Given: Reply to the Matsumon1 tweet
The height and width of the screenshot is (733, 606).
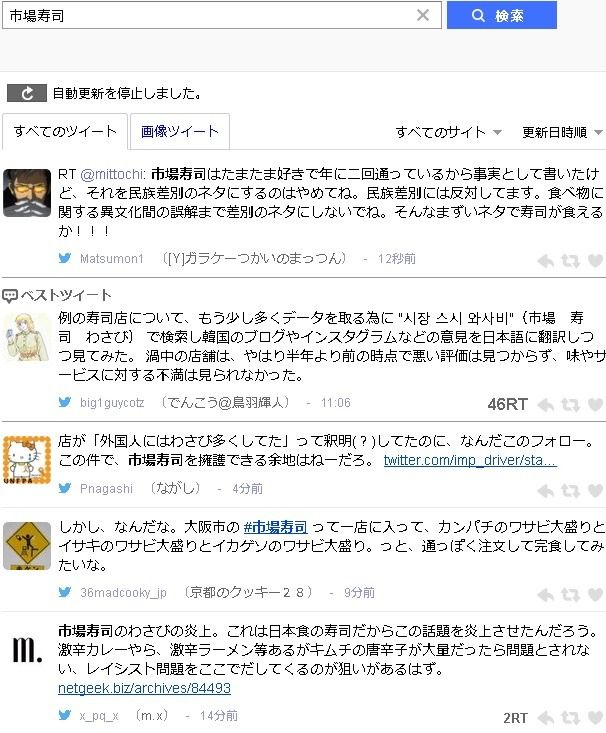Looking at the screenshot, I should (546, 260).
